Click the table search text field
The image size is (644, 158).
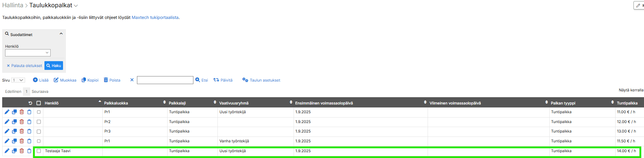[x=165, y=80]
